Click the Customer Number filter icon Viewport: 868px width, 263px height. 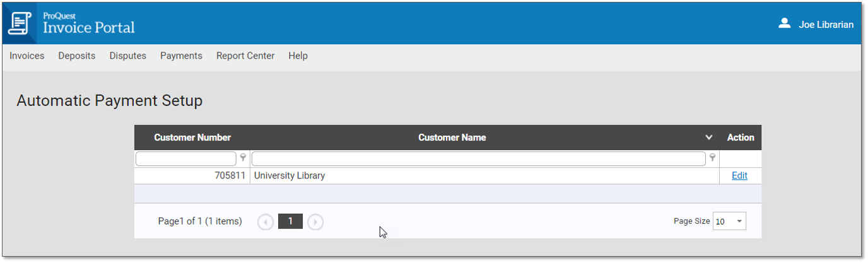point(243,158)
